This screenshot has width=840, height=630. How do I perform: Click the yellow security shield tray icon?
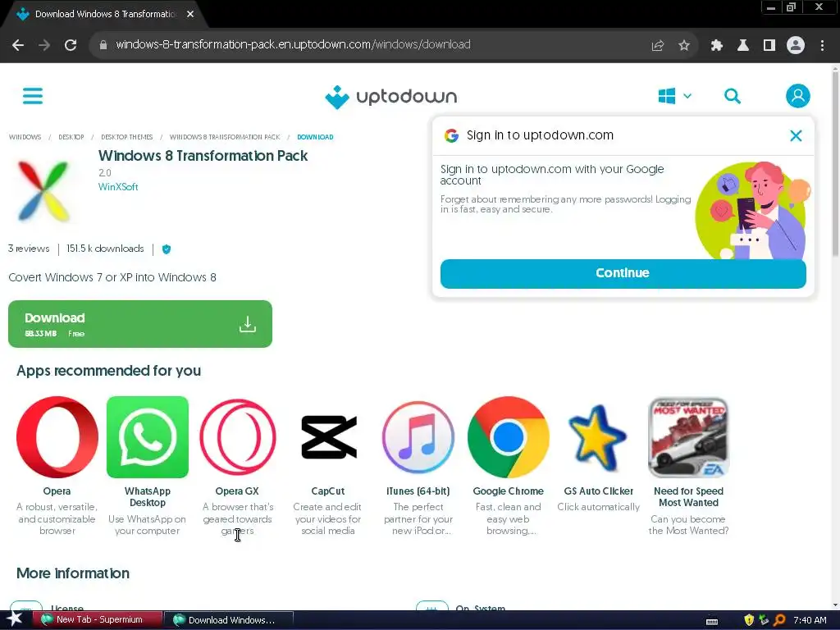pyautogui.click(x=749, y=620)
